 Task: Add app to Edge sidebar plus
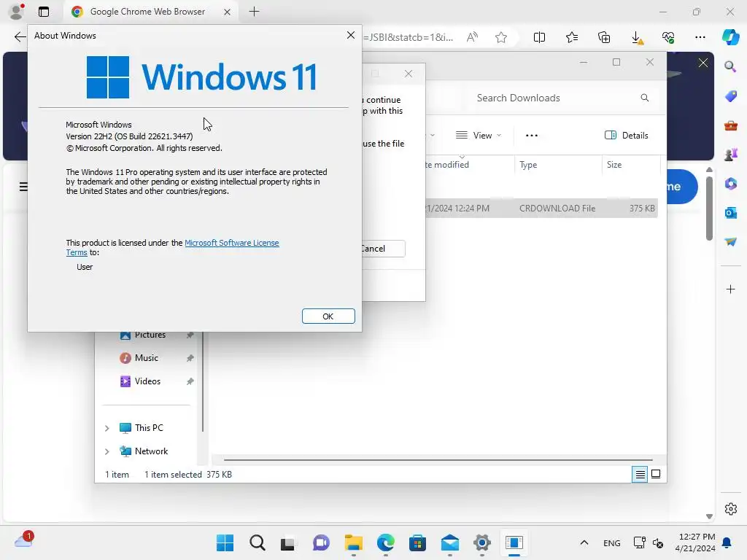730,289
